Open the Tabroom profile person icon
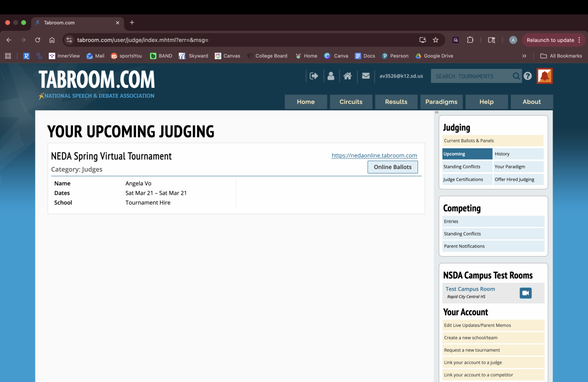This screenshot has width=588, height=382. point(331,76)
